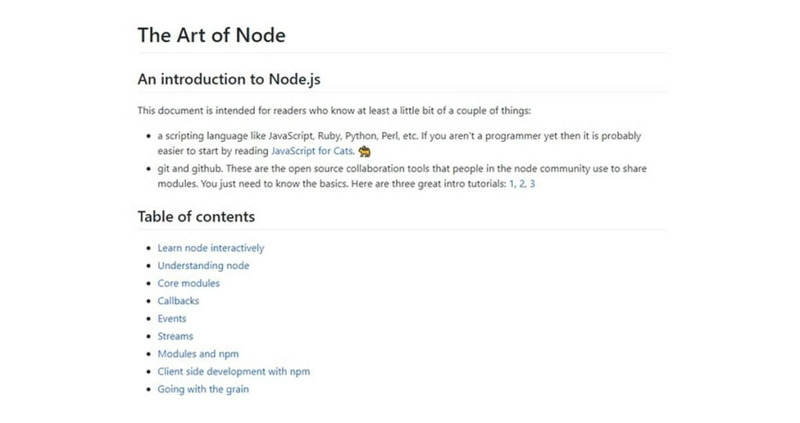Screen dimensions: 800x423
Task: Click An introduction to Node.js heading
Action: (x=229, y=79)
